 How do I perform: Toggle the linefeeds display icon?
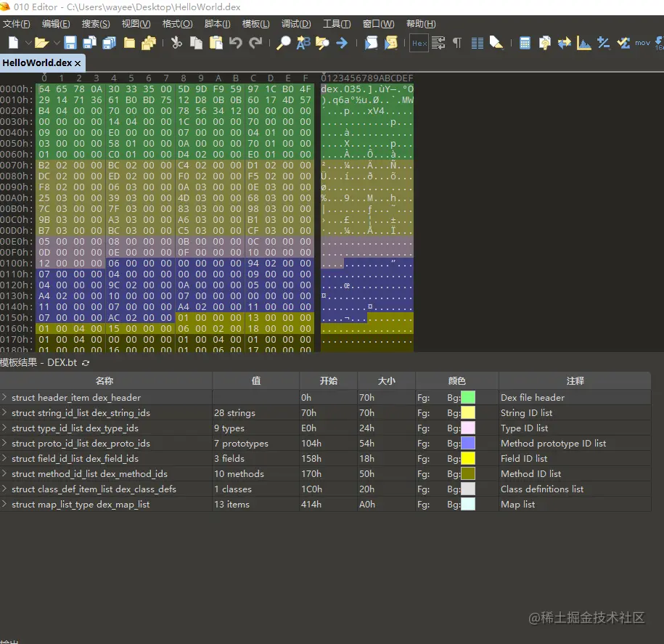[x=438, y=43]
